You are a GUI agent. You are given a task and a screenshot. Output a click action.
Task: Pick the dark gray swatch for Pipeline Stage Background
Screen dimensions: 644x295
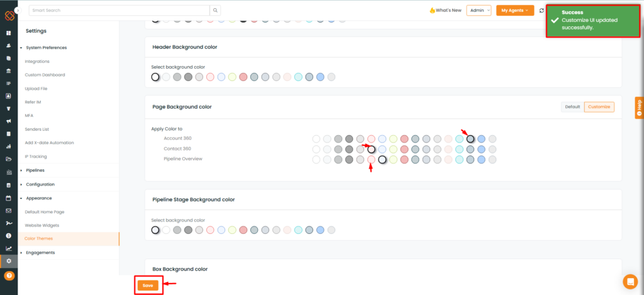pyautogui.click(x=188, y=230)
